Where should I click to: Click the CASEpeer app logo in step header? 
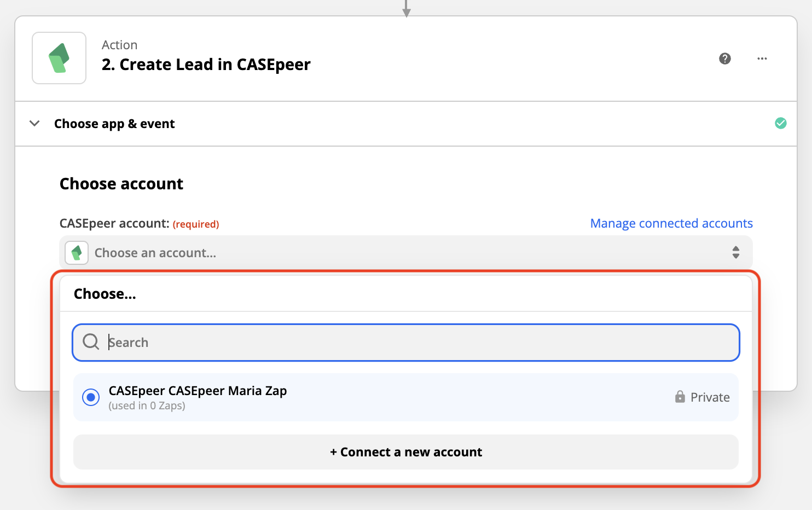click(59, 58)
